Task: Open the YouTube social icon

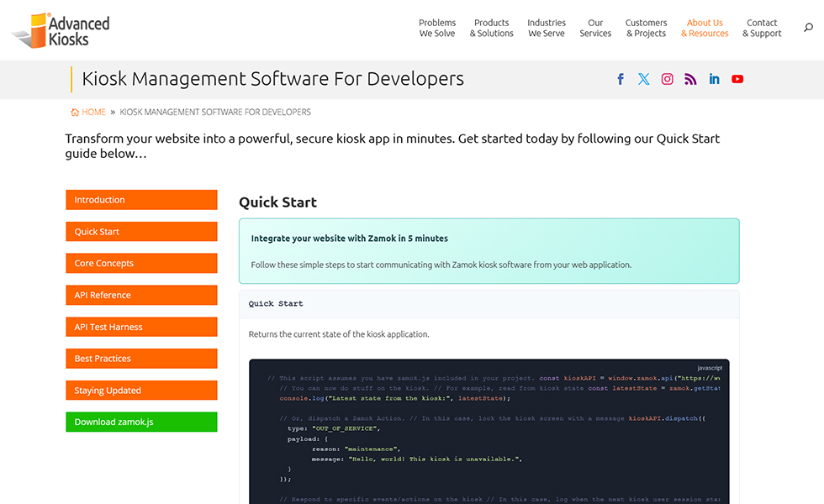Action: (x=737, y=79)
